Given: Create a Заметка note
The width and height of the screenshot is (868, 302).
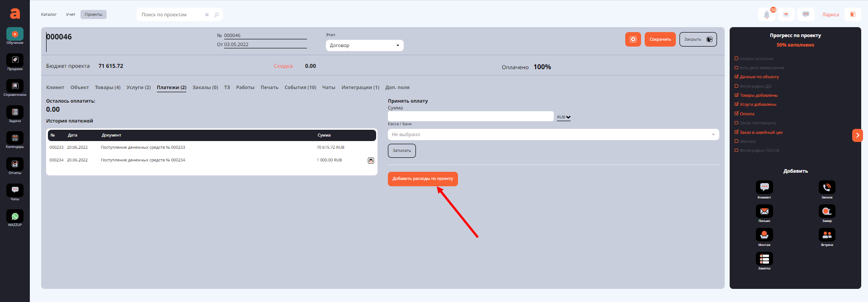Looking at the screenshot, I should [764, 259].
